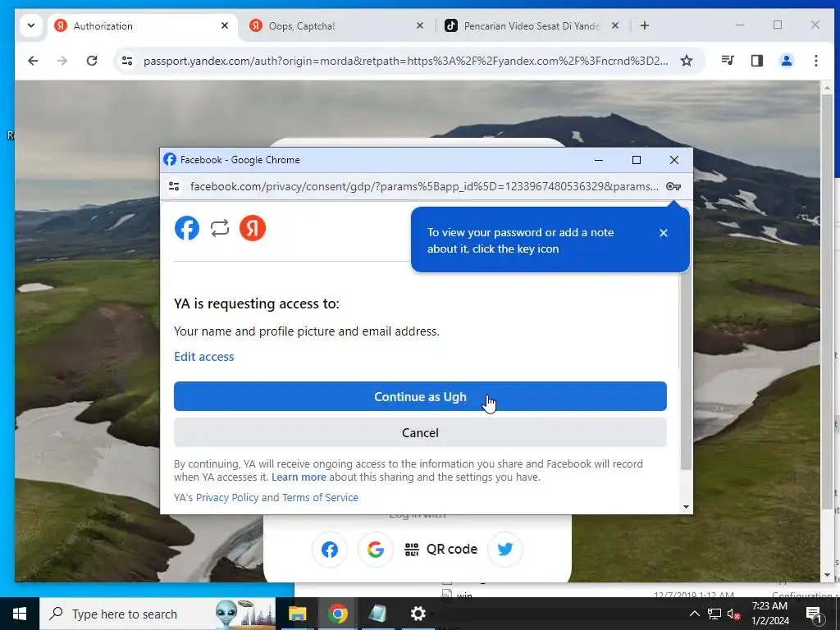The image size is (840, 630).
Task: Open the Edit access link
Action: (x=204, y=357)
